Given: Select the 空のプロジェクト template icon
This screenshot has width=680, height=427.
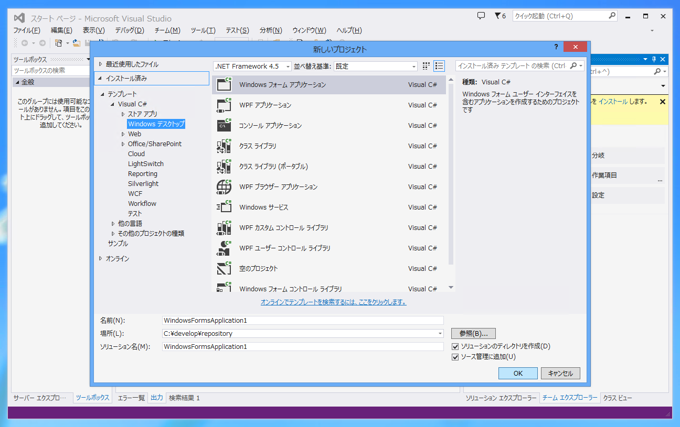Looking at the screenshot, I should (224, 268).
